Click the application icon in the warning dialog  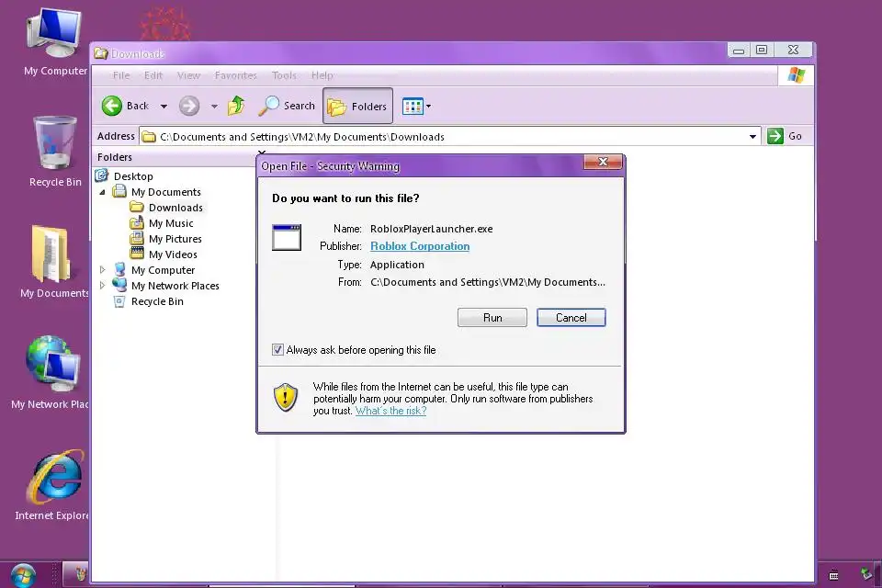pyautogui.click(x=287, y=237)
